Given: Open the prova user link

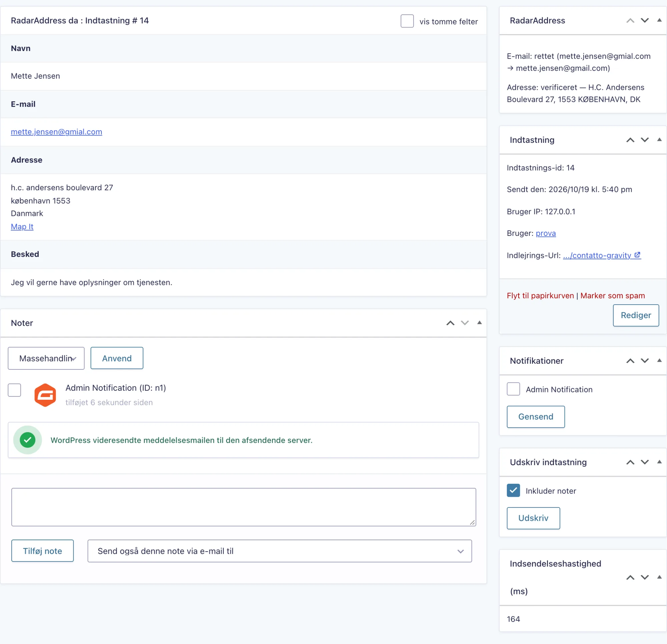Looking at the screenshot, I should pos(546,233).
